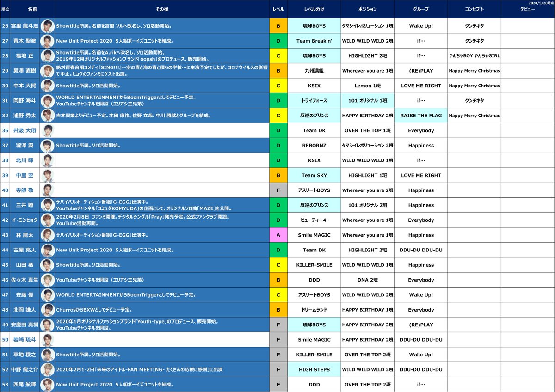Click LOVE ME RIGHT in 中里 空 row
555x392 pixels.
tap(421, 175)
